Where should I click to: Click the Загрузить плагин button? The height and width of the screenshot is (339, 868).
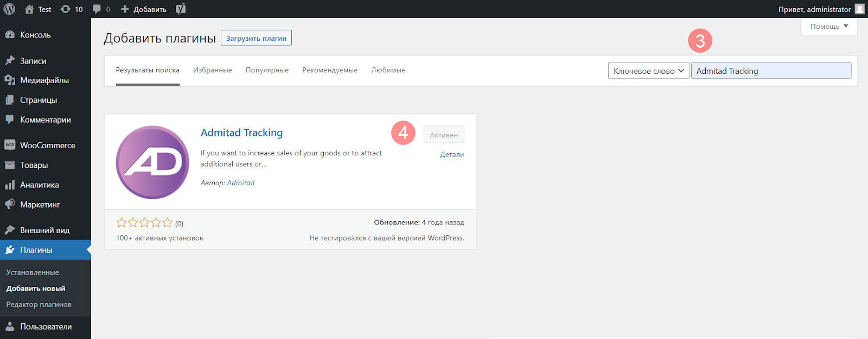pyautogui.click(x=256, y=38)
